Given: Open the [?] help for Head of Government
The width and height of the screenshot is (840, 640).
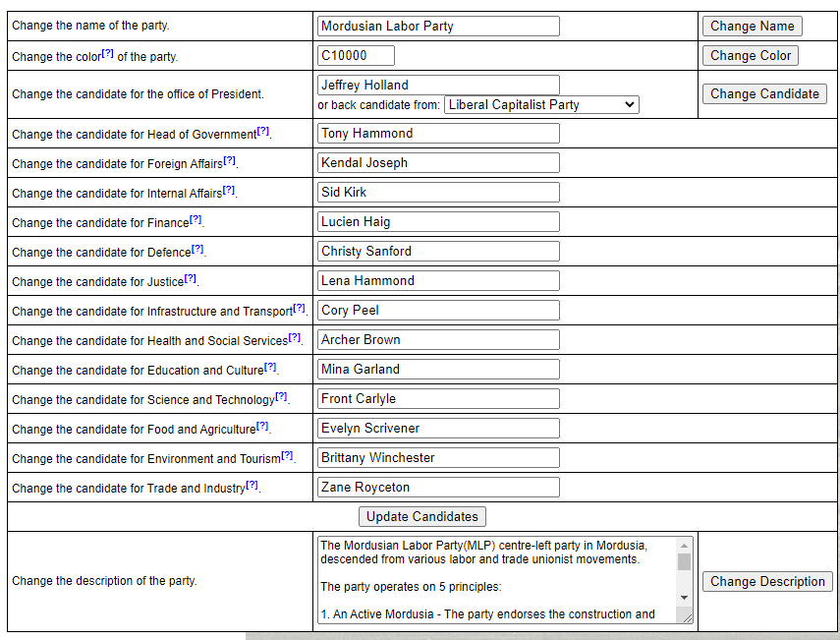Looking at the screenshot, I should 263,131.
